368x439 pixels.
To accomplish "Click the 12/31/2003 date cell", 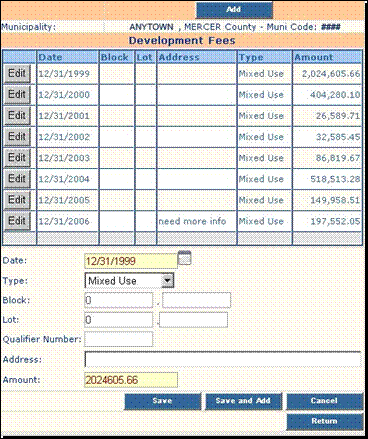I will (x=67, y=158).
